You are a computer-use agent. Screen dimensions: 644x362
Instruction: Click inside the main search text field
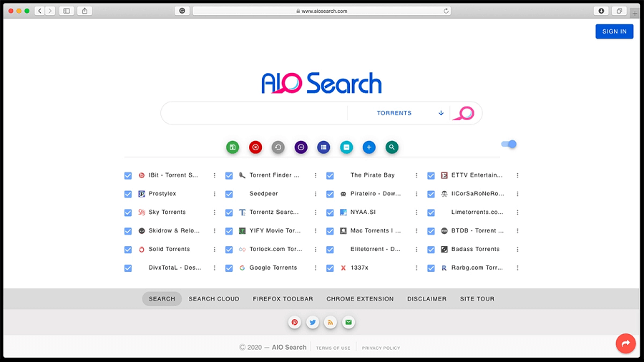tap(254, 113)
